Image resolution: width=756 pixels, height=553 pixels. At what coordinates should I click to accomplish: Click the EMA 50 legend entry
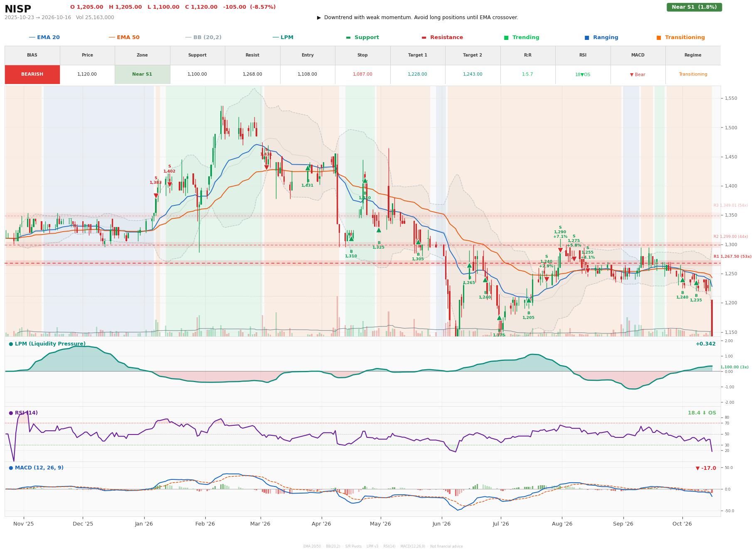(x=124, y=37)
